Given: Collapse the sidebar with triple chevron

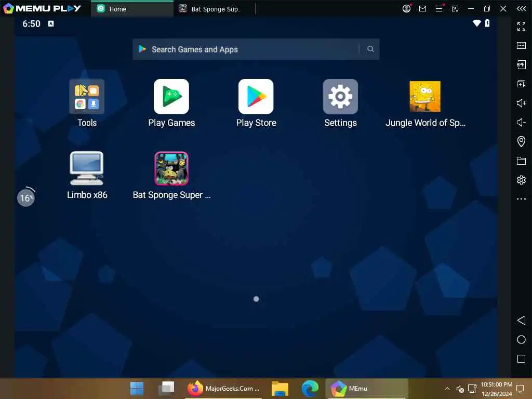Looking at the screenshot, I should pyautogui.click(x=522, y=8).
